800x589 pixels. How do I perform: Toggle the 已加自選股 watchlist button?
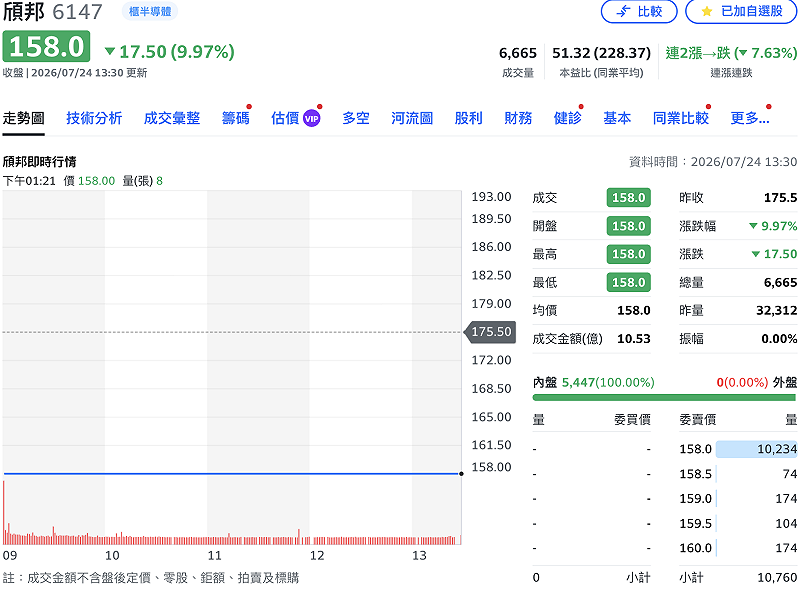tap(741, 11)
